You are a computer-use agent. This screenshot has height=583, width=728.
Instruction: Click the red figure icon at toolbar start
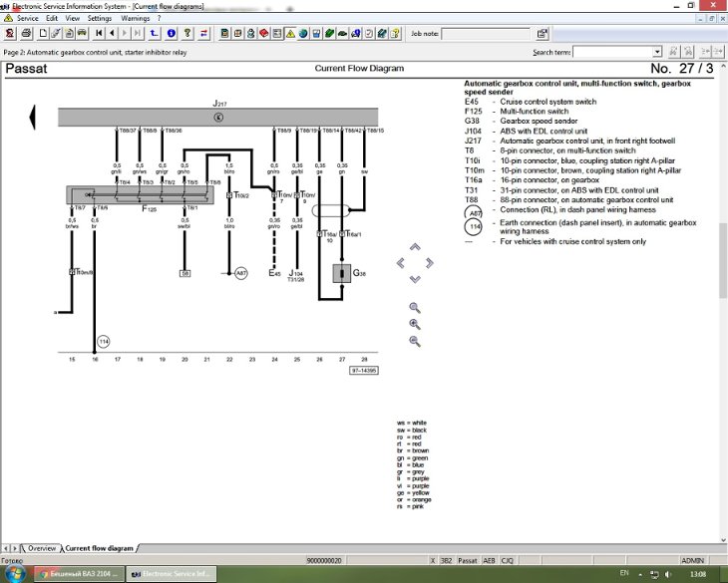click(10, 34)
